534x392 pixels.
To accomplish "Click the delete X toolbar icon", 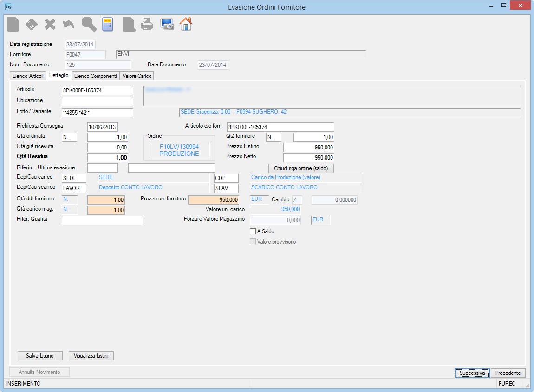I will pos(50,24).
